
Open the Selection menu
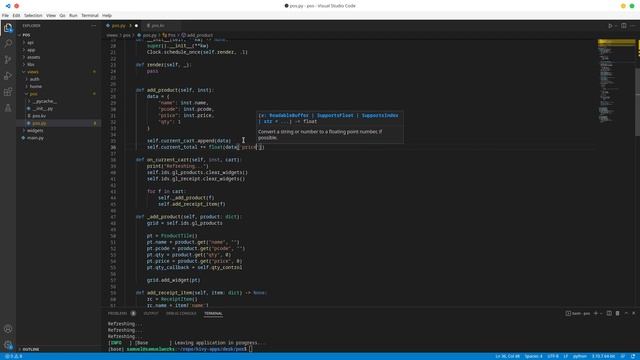pyautogui.click(x=33, y=16)
